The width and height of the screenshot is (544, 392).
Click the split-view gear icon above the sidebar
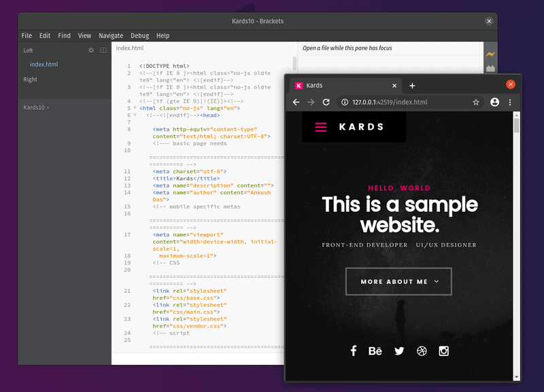(x=91, y=50)
